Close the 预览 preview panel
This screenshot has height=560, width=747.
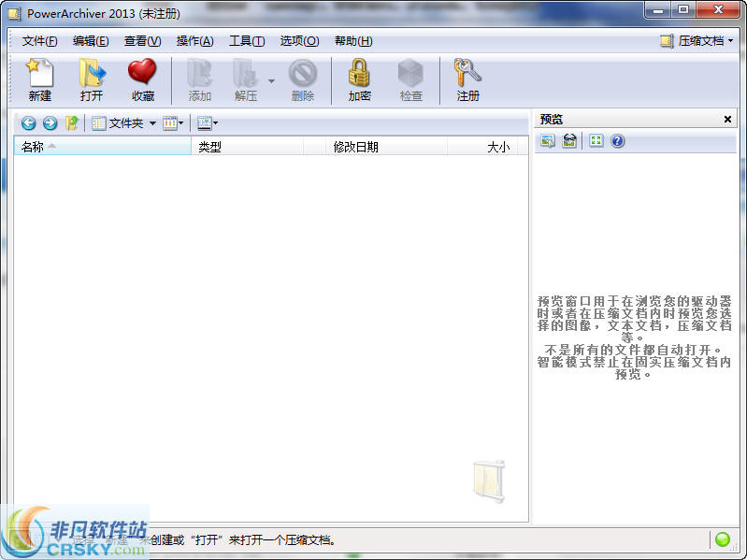pyautogui.click(x=727, y=119)
